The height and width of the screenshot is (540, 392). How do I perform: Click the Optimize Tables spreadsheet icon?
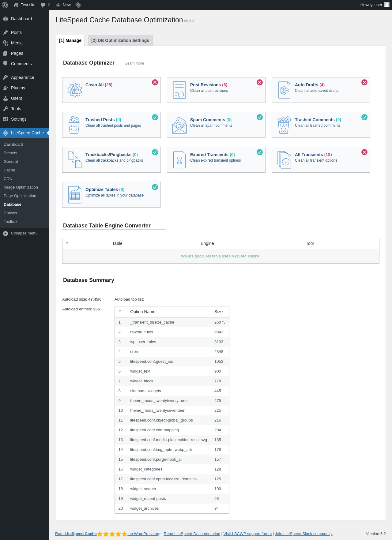(x=75, y=195)
